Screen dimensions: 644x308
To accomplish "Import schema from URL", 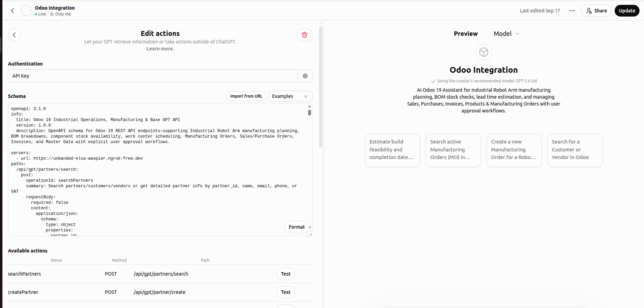I will (246, 96).
